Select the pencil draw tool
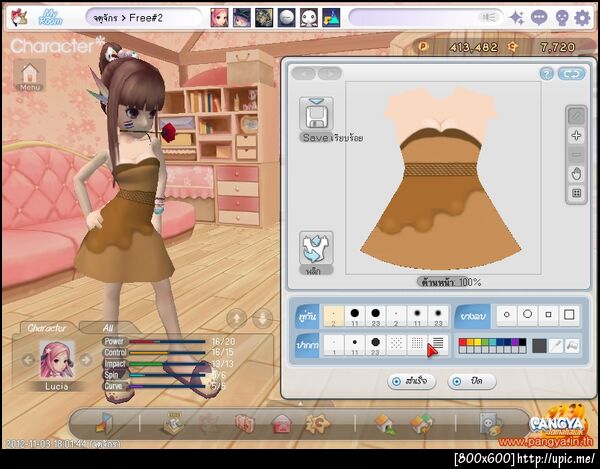 pyautogui.click(x=576, y=116)
